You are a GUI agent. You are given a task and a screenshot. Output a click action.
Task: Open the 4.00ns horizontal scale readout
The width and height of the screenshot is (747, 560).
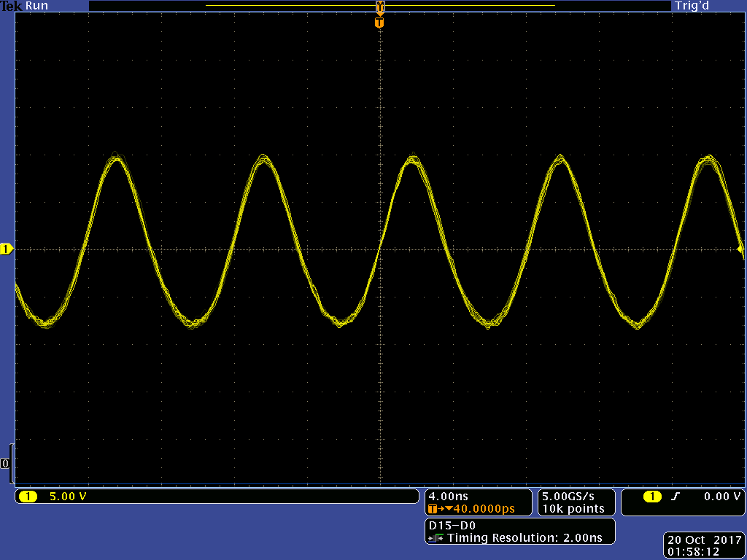[x=449, y=496]
